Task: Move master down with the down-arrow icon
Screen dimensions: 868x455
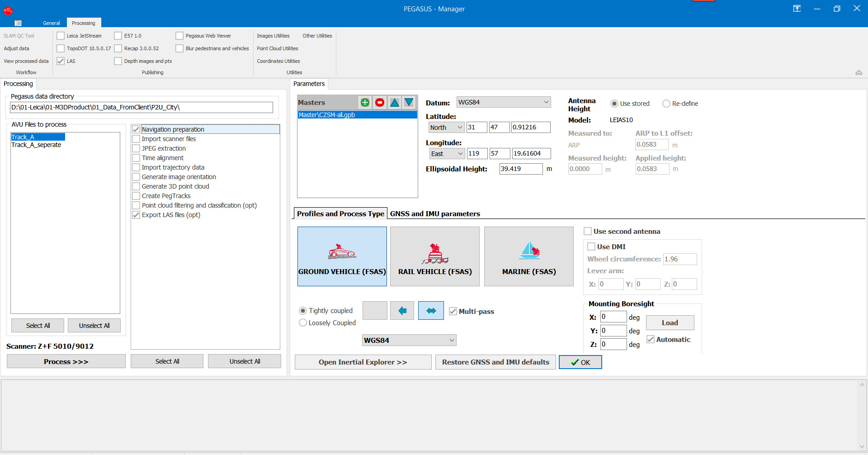Action: 409,103
